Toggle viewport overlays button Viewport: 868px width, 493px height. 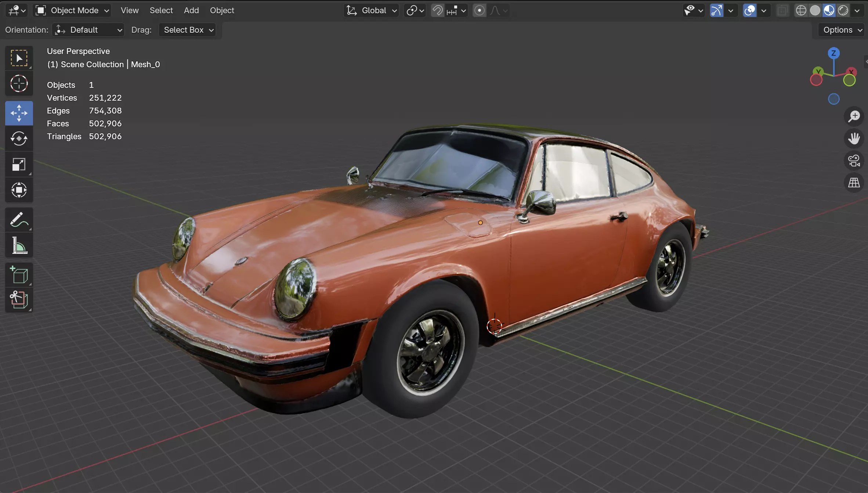[749, 11]
